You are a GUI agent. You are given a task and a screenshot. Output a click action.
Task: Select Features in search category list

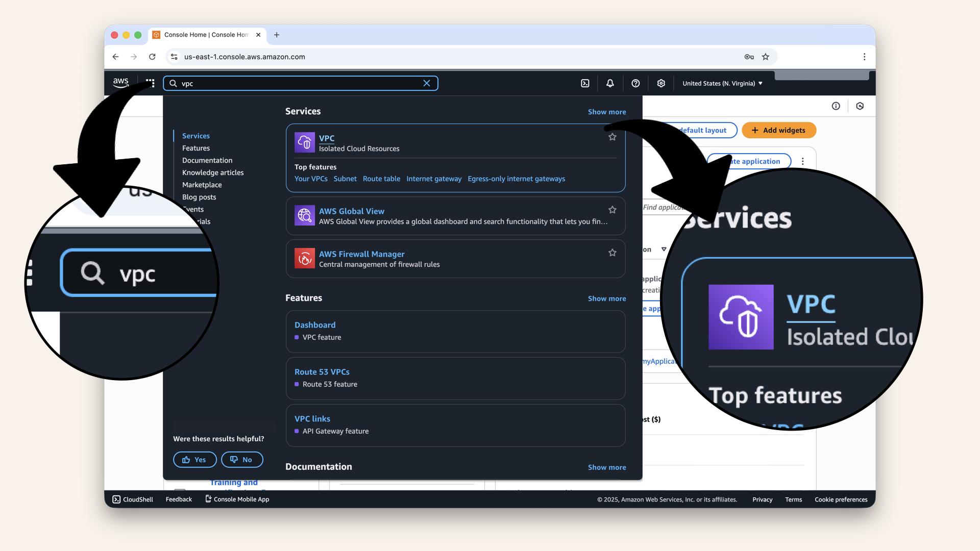coord(196,148)
